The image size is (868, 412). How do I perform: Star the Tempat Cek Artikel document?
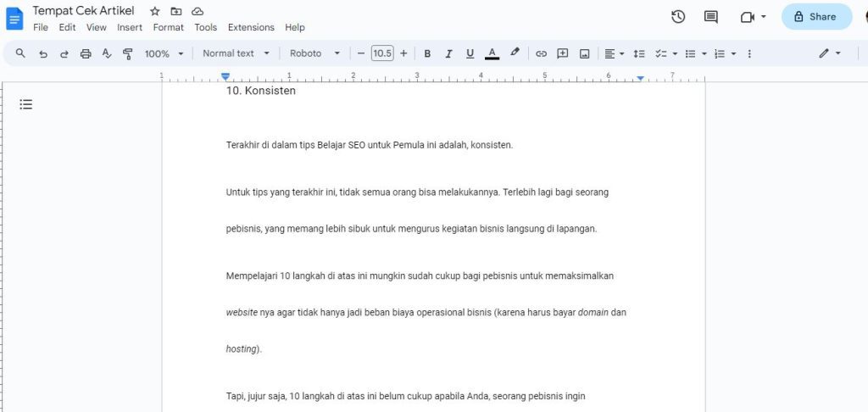click(155, 11)
